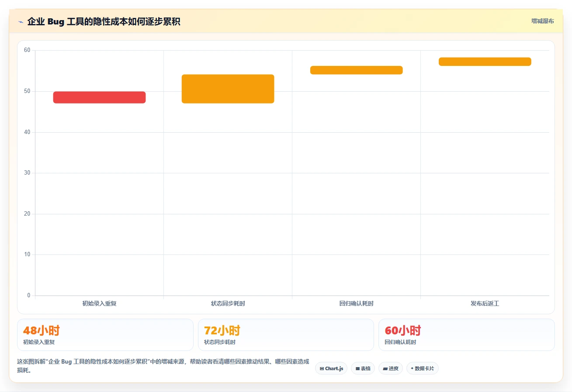Click the y-axis value 20
Image resolution: width=572 pixels, height=392 pixels.
pos(27,213)
